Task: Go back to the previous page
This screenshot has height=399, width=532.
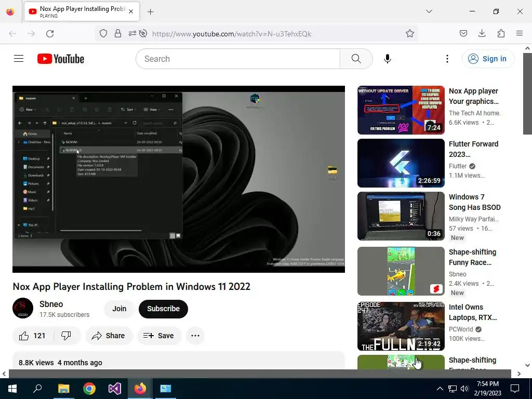Action: point(12,34)
